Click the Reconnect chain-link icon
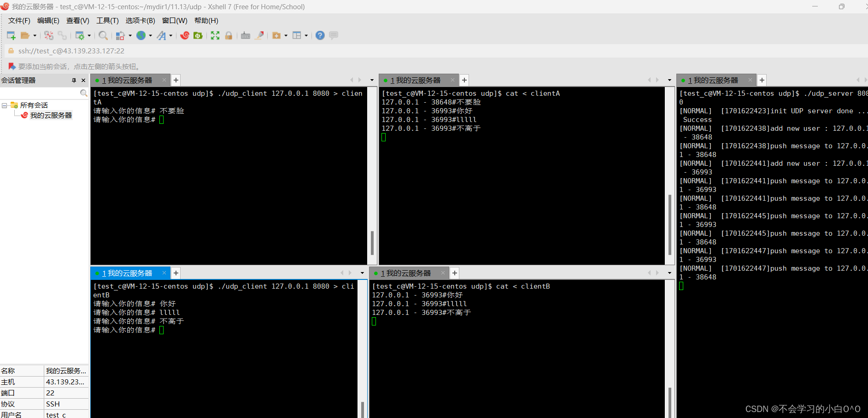The width and height of the screenshot is (868, 418). [x=62, y=35]
